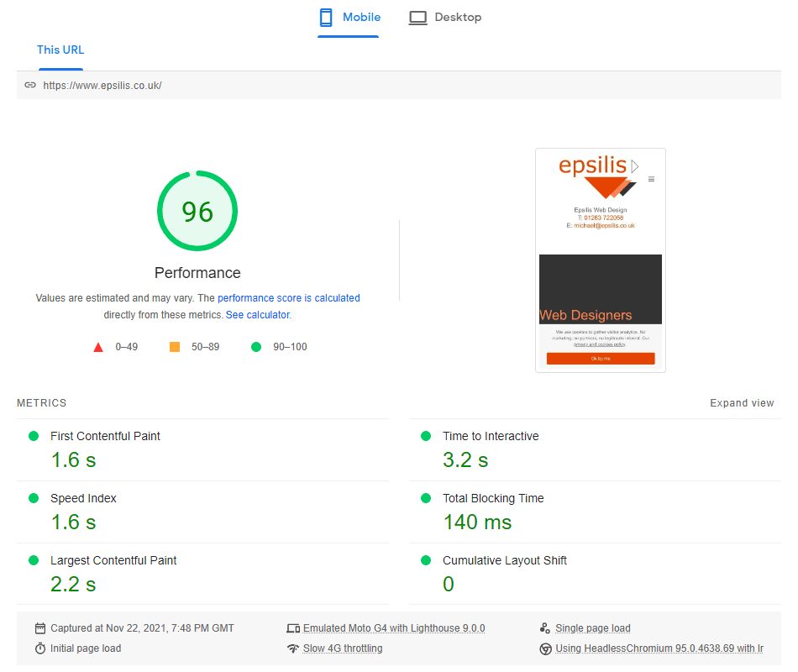Click the devices icon beside Emulated Moto G4
The height and width of the screenshot is (672, 798).
click(x=293, y=628)
